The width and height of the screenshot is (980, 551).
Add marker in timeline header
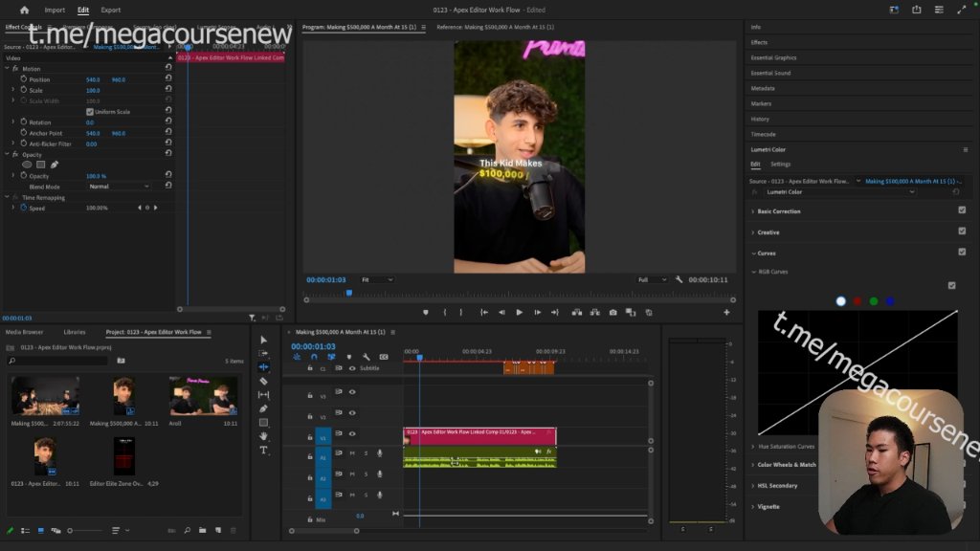348,358
